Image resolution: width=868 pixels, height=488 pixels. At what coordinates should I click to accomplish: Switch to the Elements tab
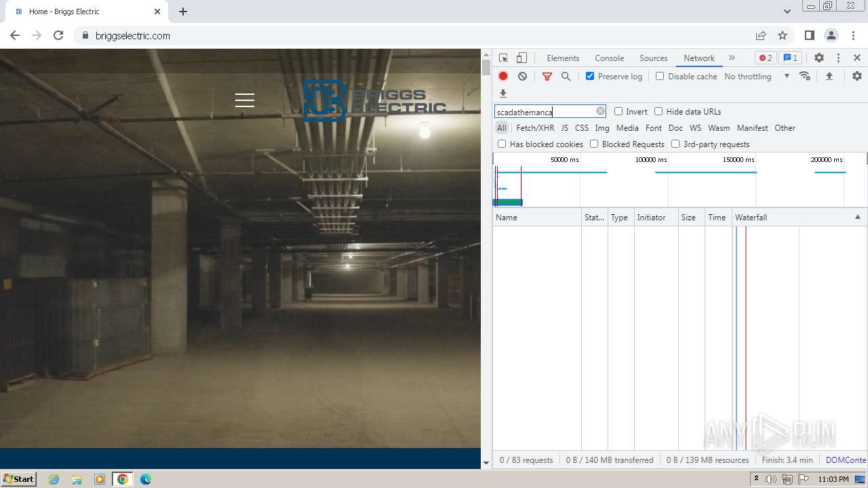point(563,58)
